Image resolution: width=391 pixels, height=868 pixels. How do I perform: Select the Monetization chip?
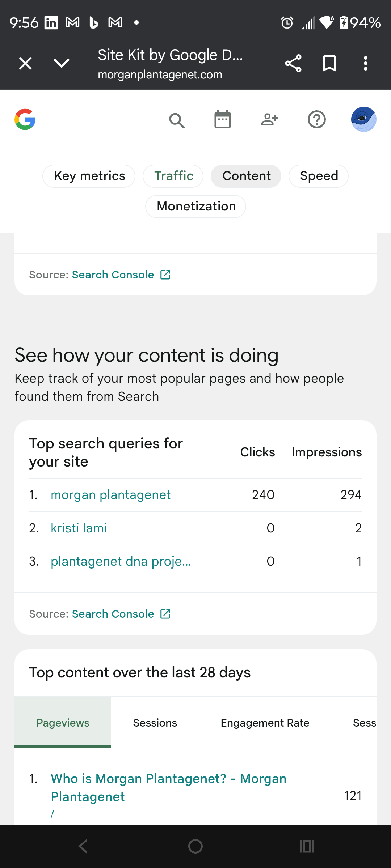click(195, 206)
